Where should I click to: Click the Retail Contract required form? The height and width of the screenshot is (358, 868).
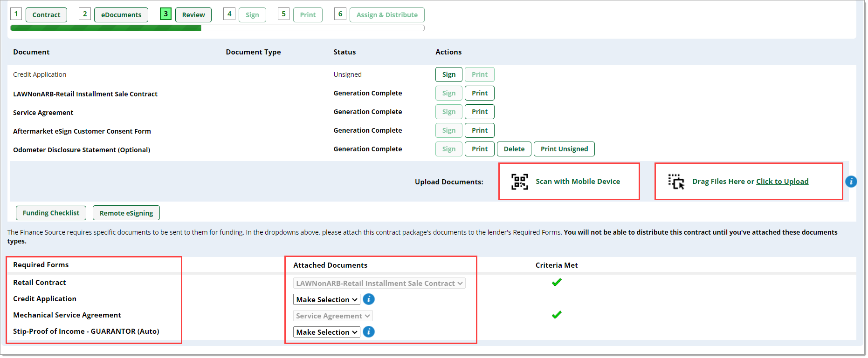coord(40,283)
